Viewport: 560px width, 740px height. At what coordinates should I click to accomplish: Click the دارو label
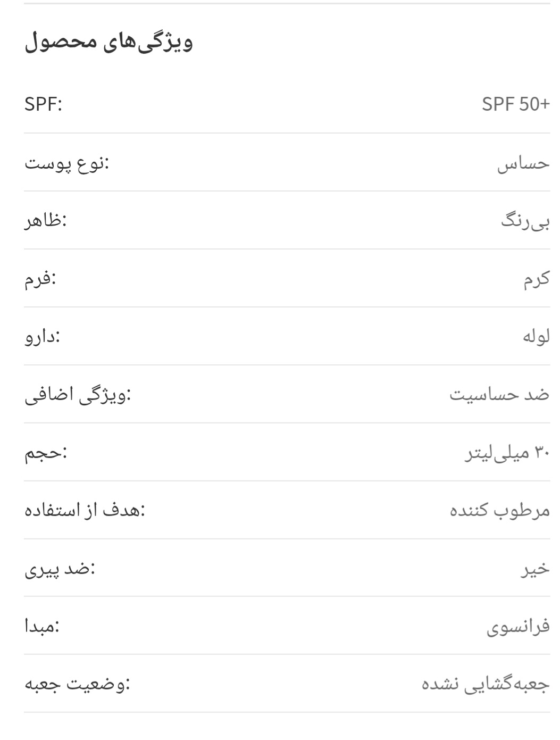[x=43, y=337]
